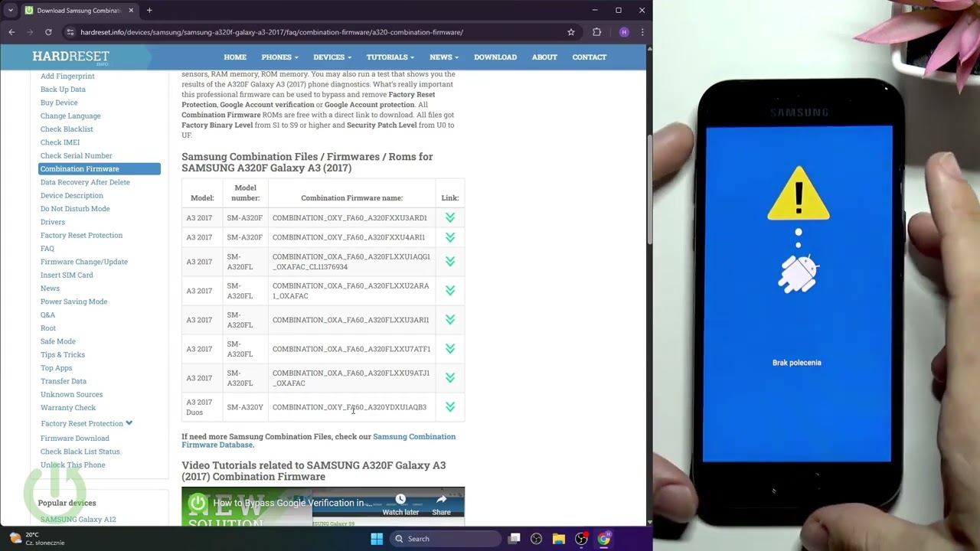Open the tab search dropdown
The width and height of the screenshot is (980, 551).
[11, 11]
